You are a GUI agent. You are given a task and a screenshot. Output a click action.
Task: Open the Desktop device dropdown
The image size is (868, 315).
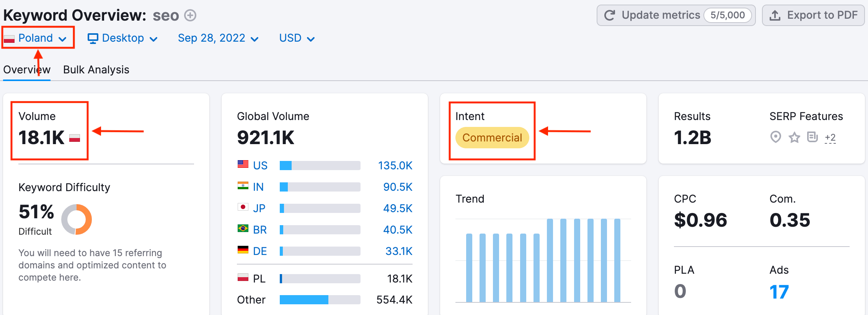[x=122, y=38]
